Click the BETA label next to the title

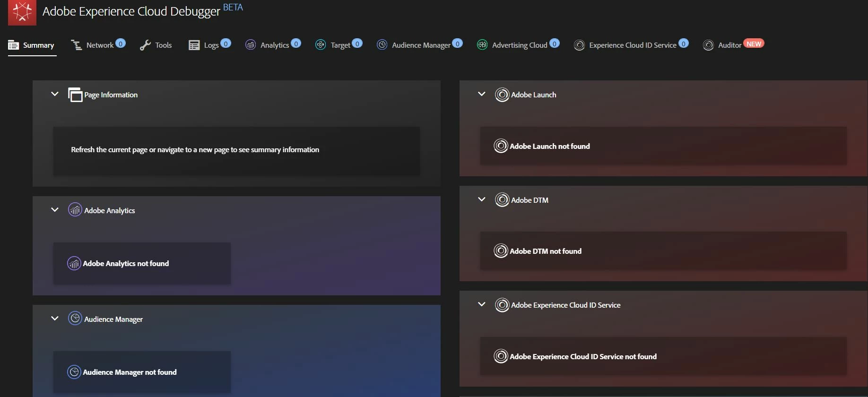point(233,8)
